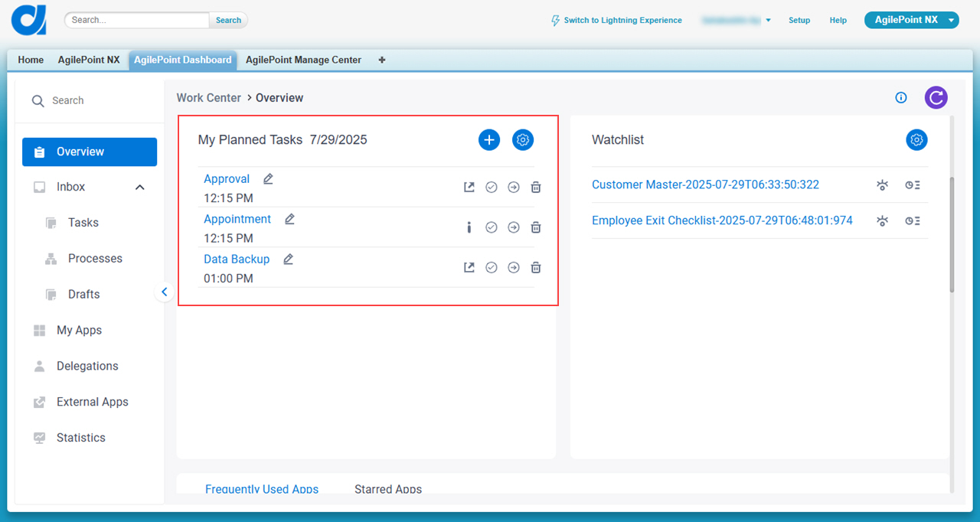This screenshot has width=980, height=522.
Task: Click the blue info icon
Action: click(901, 97)
